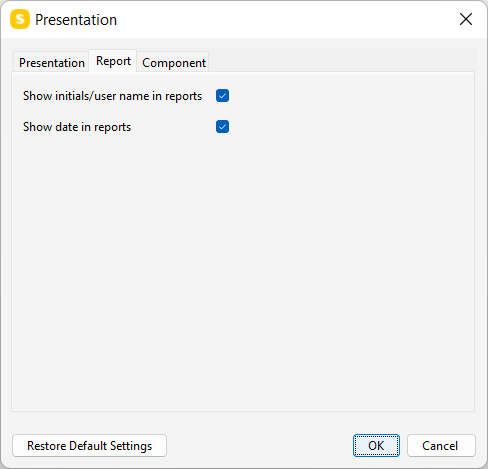The image size is (488, 469).
Task: Toggle the checkmark box beside the initials option
Action: click(x=222, y=96)
